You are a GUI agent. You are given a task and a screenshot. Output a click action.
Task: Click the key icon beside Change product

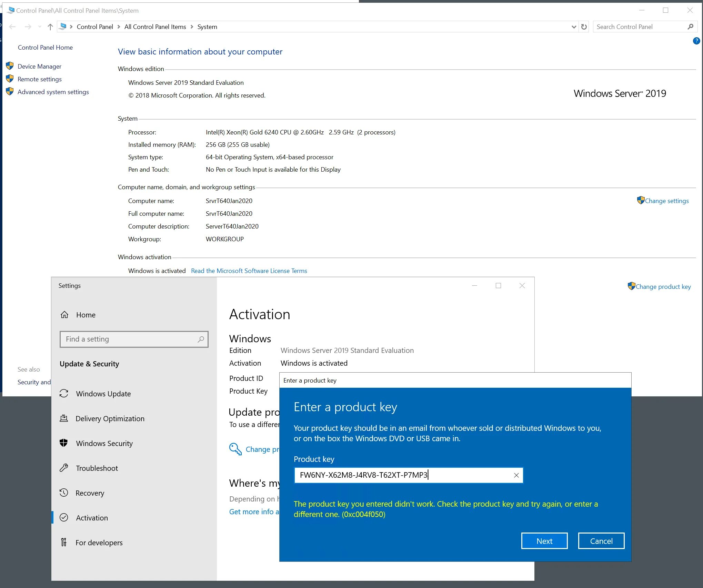235,449
